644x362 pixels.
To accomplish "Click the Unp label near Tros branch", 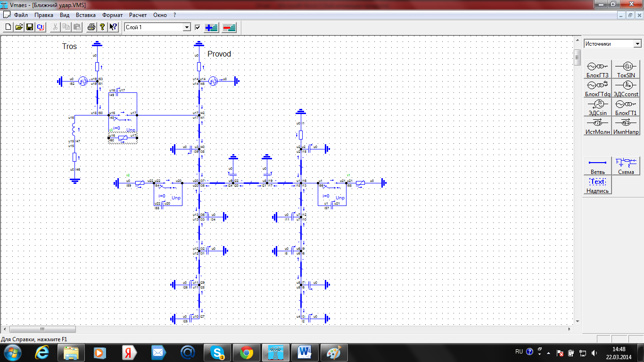I will [132, 131].
